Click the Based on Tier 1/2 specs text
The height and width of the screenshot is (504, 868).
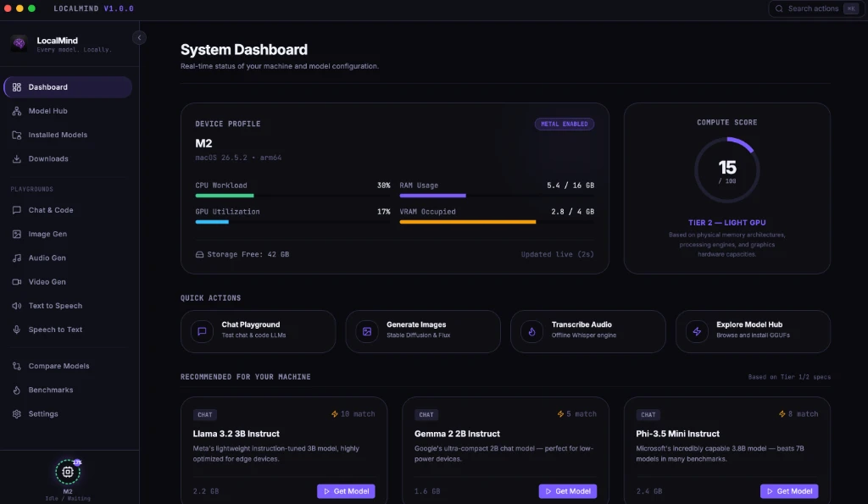point(789,377)
